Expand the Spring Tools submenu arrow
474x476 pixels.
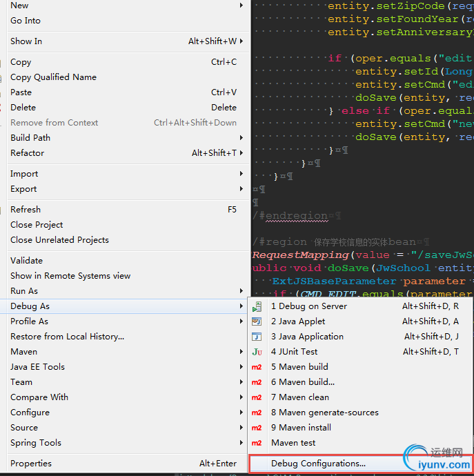click(241, 443)
